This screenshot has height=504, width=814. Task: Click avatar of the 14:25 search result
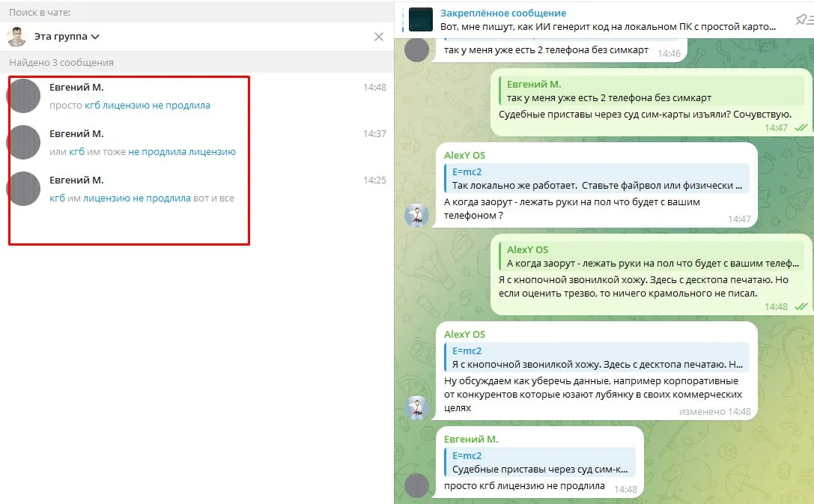tap(23, 189)
